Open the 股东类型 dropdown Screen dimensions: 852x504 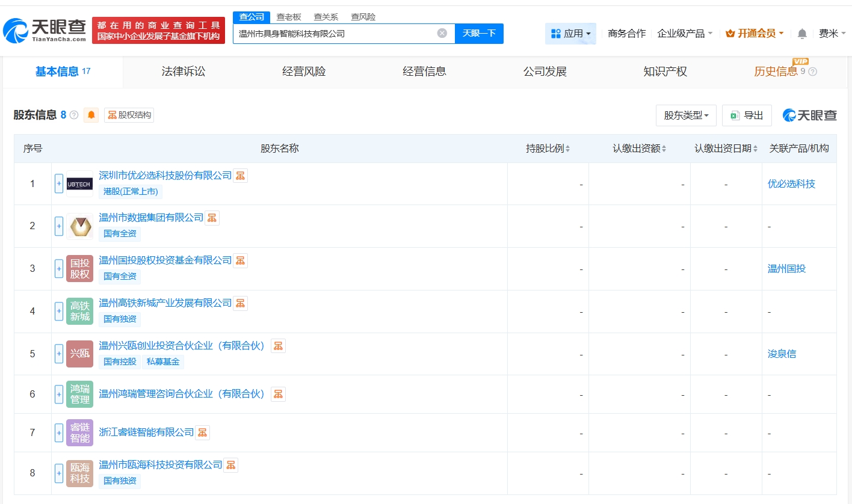pos(686,115)
